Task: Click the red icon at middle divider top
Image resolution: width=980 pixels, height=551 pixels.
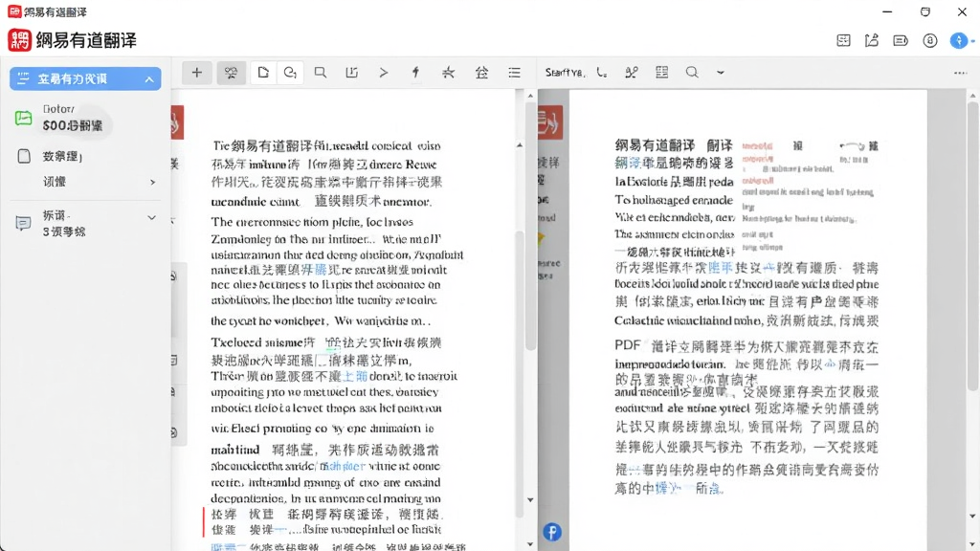Action: point(550,122)
